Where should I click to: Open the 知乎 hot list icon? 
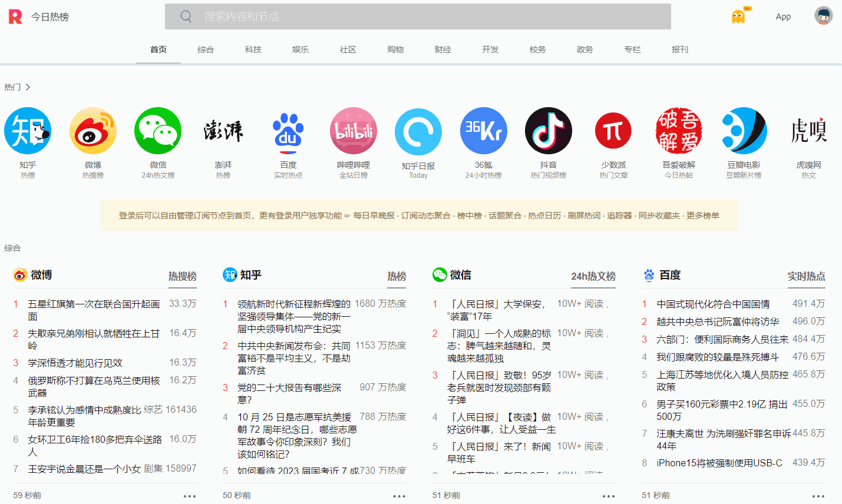[x=28, y=131]
